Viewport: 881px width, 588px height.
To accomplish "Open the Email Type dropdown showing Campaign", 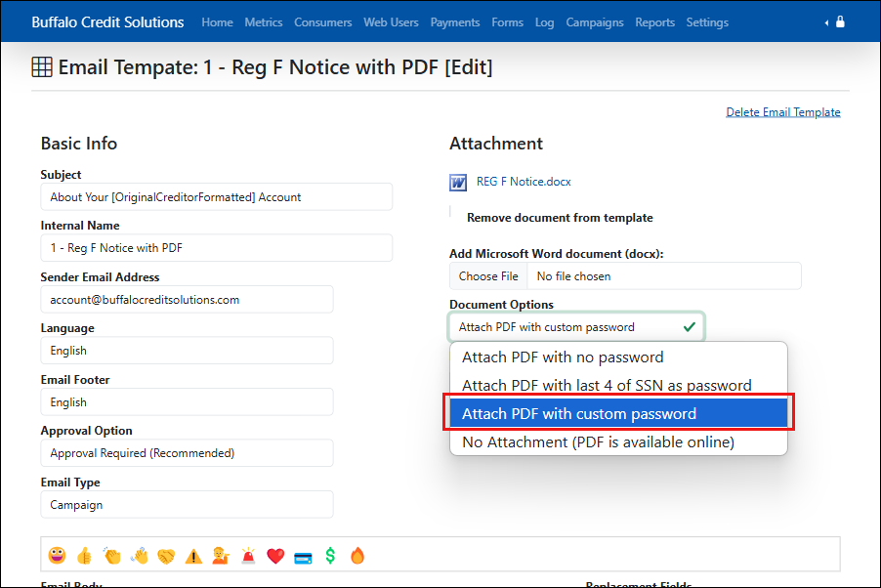I will coord(188,504).
